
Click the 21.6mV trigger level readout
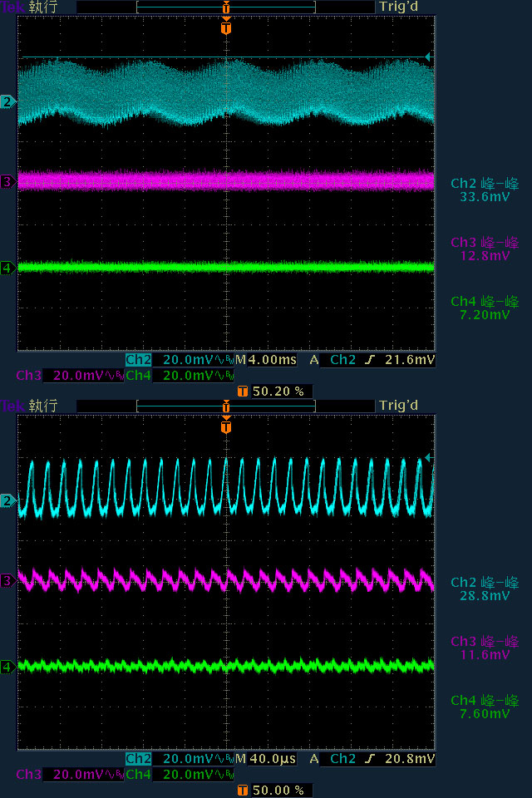click(x=410, y=360)
